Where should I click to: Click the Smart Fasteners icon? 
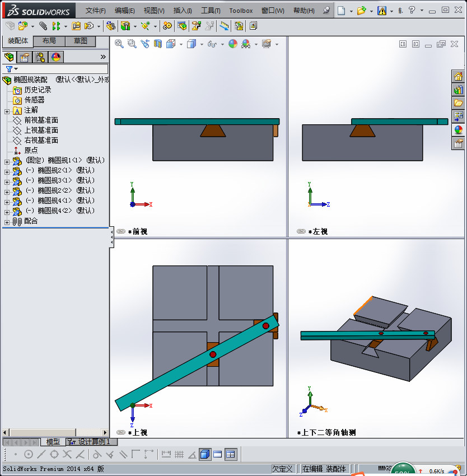tap(76, 26)
